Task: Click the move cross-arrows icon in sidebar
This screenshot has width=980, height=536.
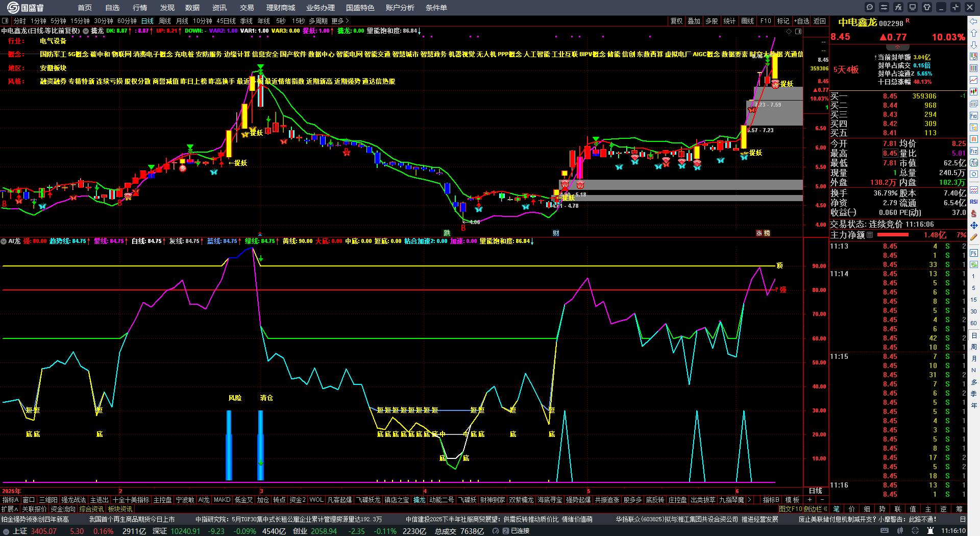Action: [973, 225]
